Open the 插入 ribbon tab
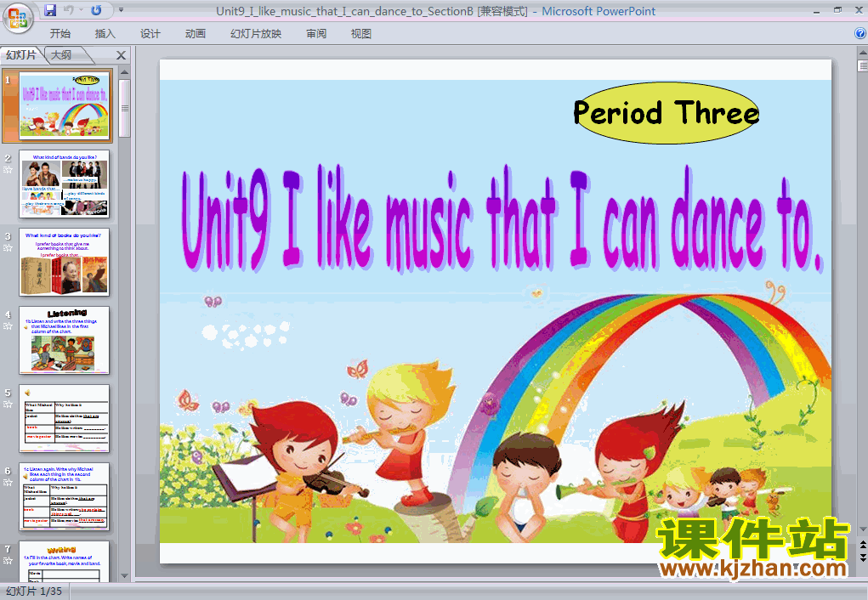This screenshot has height=600, width=868. click(105, 33)
